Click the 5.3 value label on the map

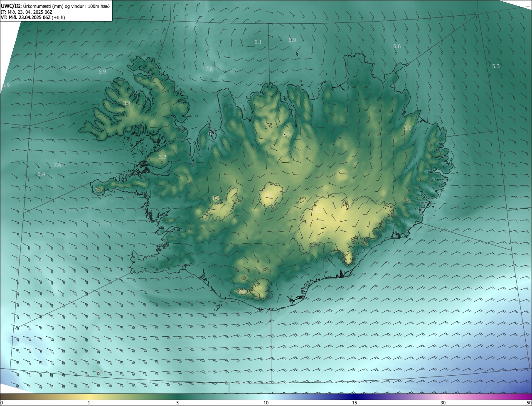tap(496, 66)
